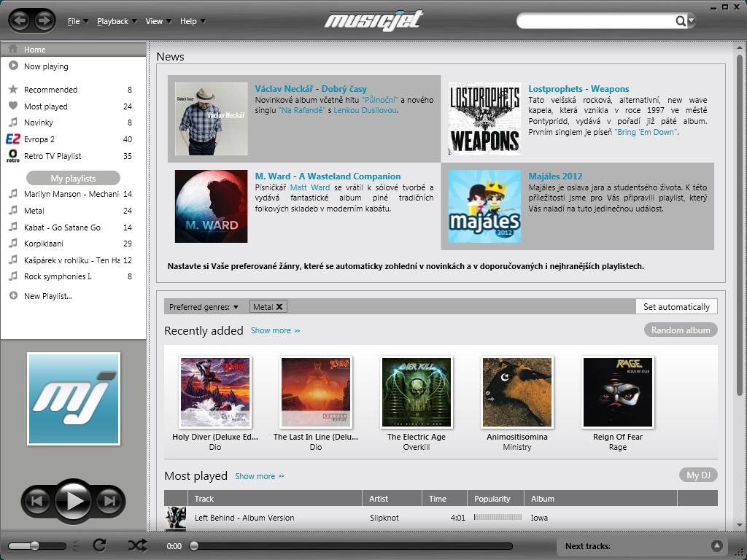The height and width of the screenshot is (560, 747).
Task: Open the Preferred genres dropdown
Action: pyautogui.click(x=204, y=307)
